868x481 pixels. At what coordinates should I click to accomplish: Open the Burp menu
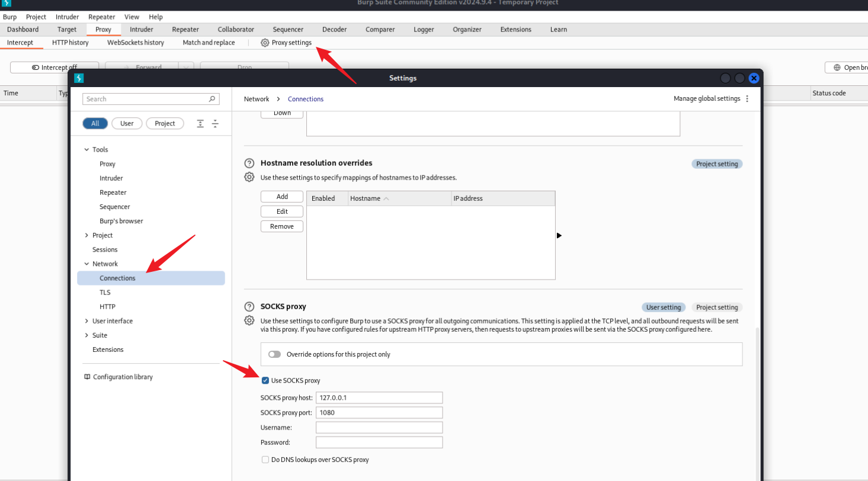(9, 17)
